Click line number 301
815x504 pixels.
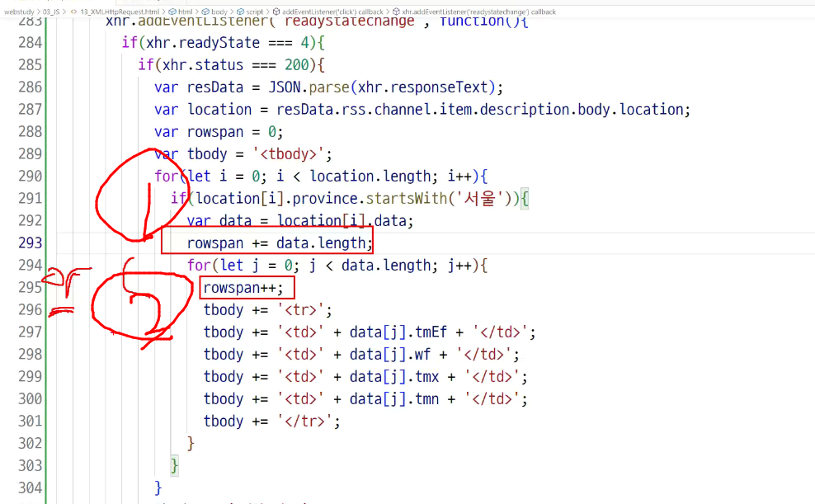pos(31,422)
